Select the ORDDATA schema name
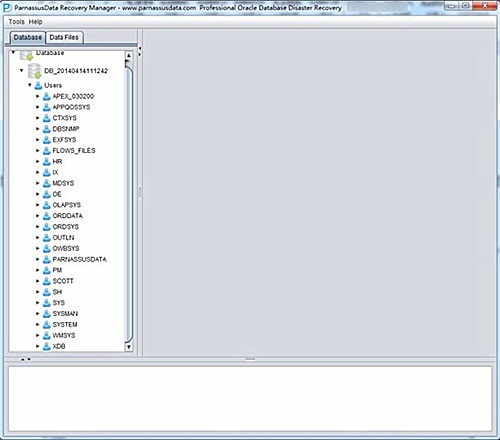This screenshot has width=500, height=440. tap(68, 216)
